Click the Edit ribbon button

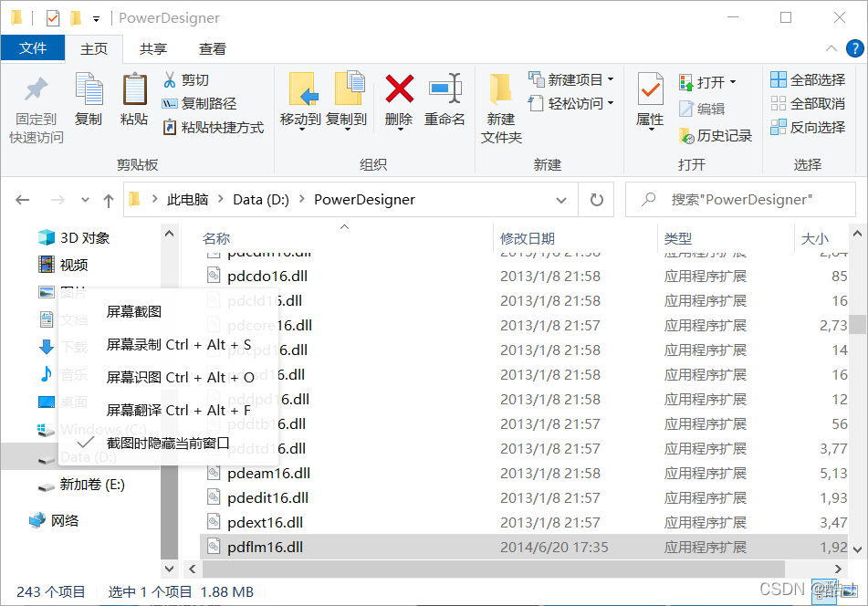703,109
